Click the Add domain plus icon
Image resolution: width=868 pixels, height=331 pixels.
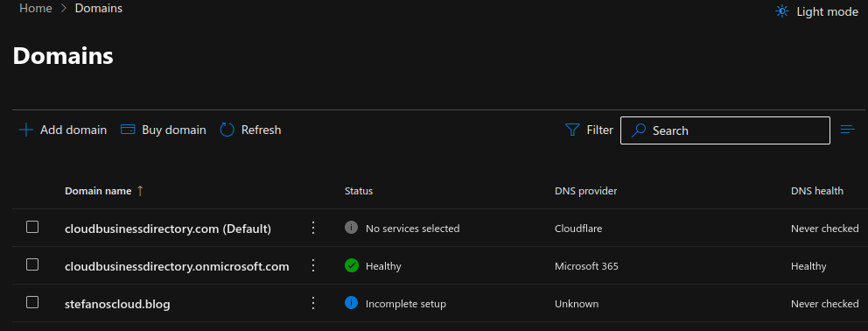pyautogui.click(x=26, y=130)
